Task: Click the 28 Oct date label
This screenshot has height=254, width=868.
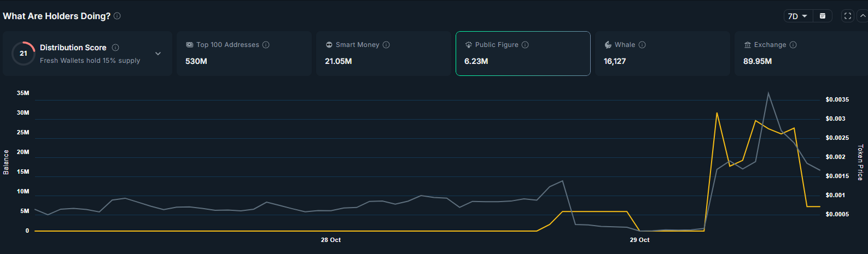Action: tap(331, 240)
